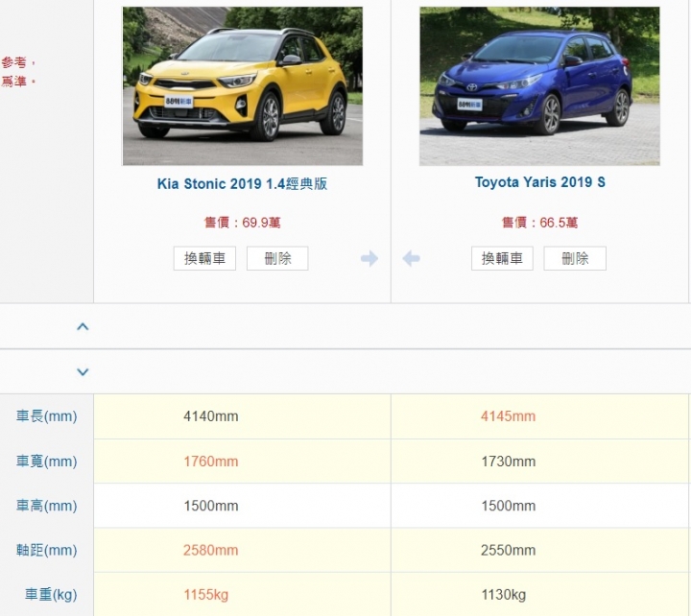Click the 4140mm length value
Viewport: 691px width, 616px height.
(x=210, y=416)
